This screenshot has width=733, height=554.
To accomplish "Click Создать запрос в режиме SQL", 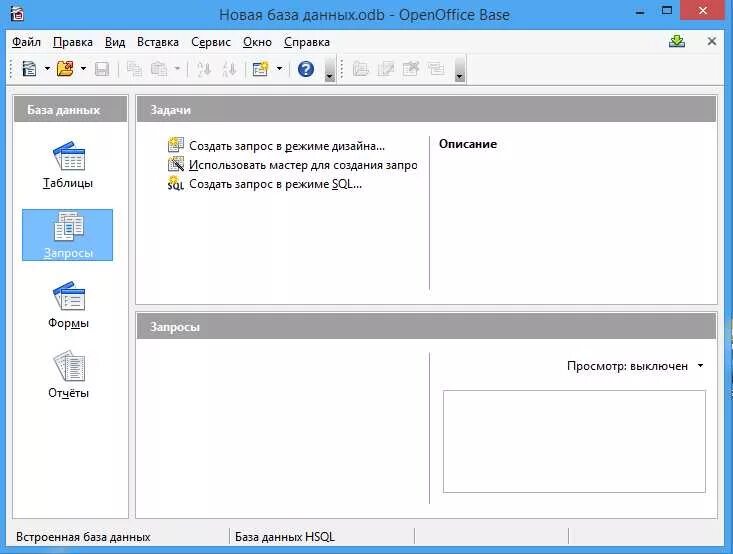I will tap(275, 184).
